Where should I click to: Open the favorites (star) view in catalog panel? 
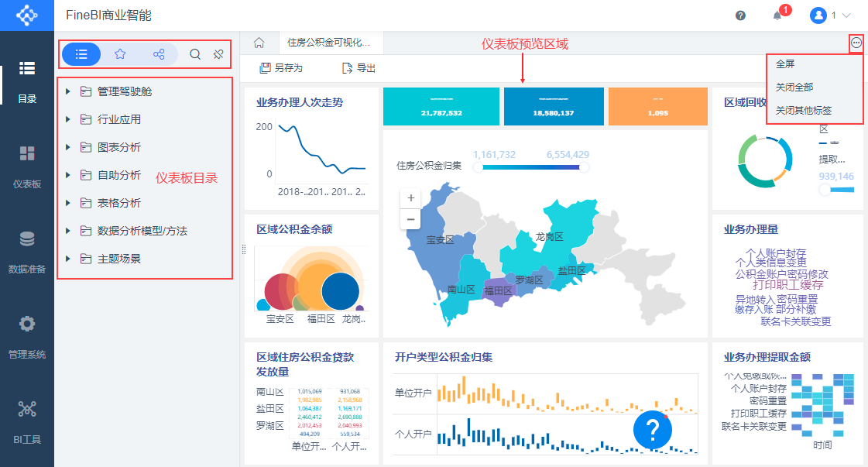point(120,54)
